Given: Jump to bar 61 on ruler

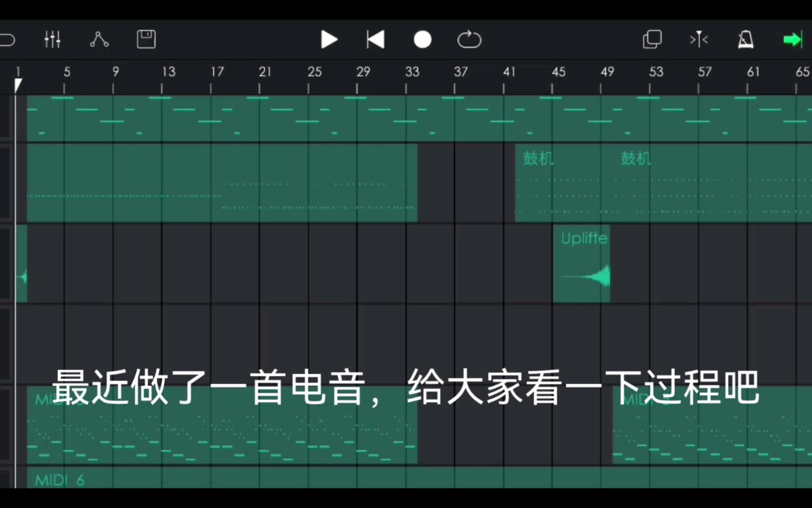Looking at the screenshot, I should click(x=753, y=72).
